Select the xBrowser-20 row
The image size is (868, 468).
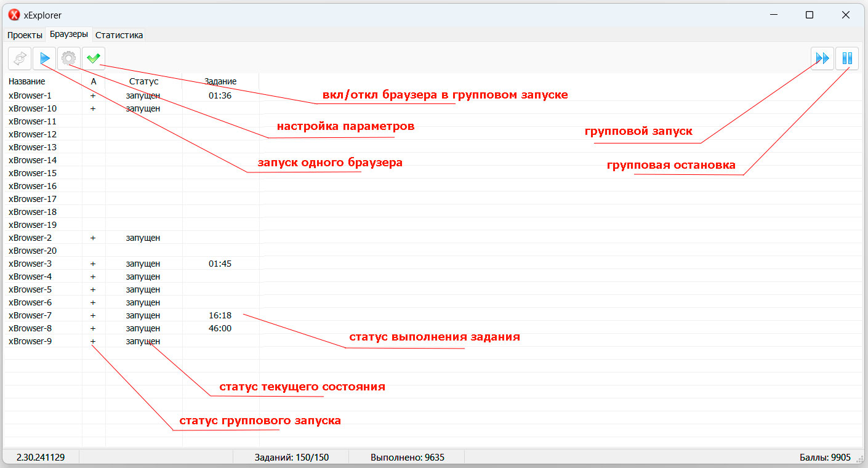132,251
